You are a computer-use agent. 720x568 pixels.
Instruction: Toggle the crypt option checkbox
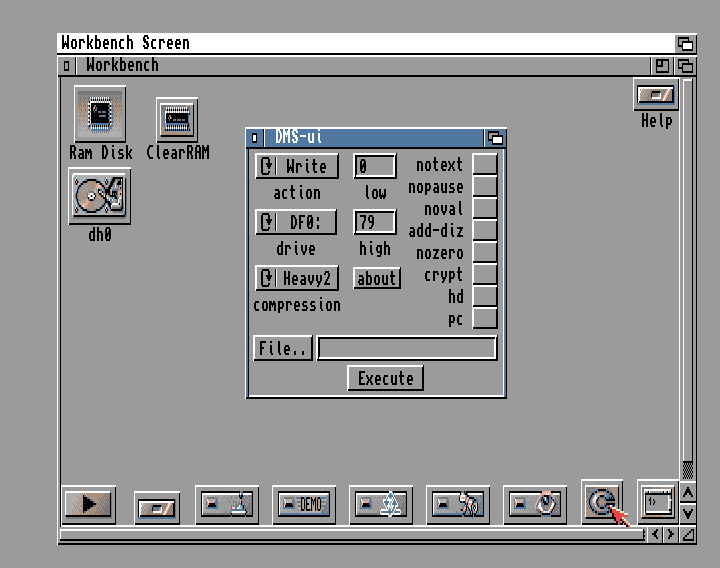point(484,275)
